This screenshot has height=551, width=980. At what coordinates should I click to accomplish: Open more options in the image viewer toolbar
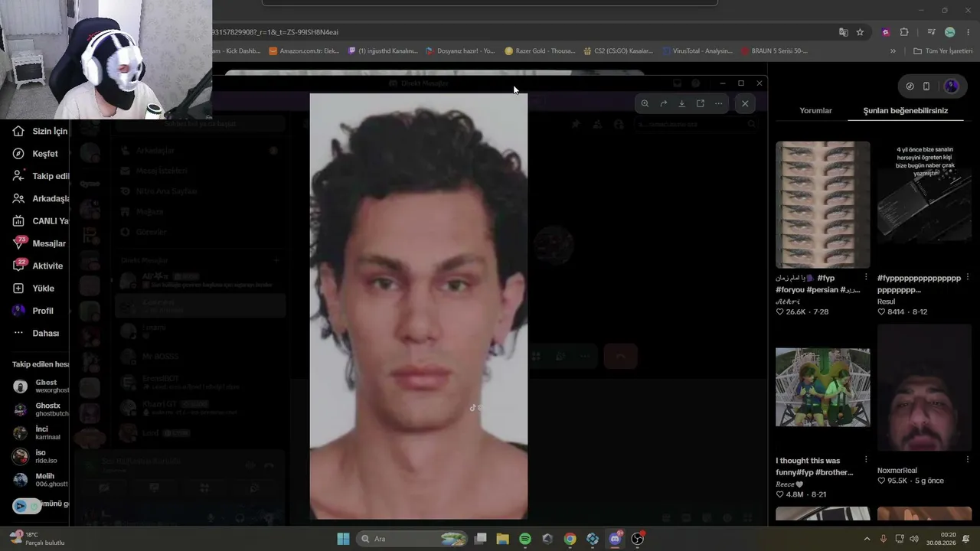718,103
